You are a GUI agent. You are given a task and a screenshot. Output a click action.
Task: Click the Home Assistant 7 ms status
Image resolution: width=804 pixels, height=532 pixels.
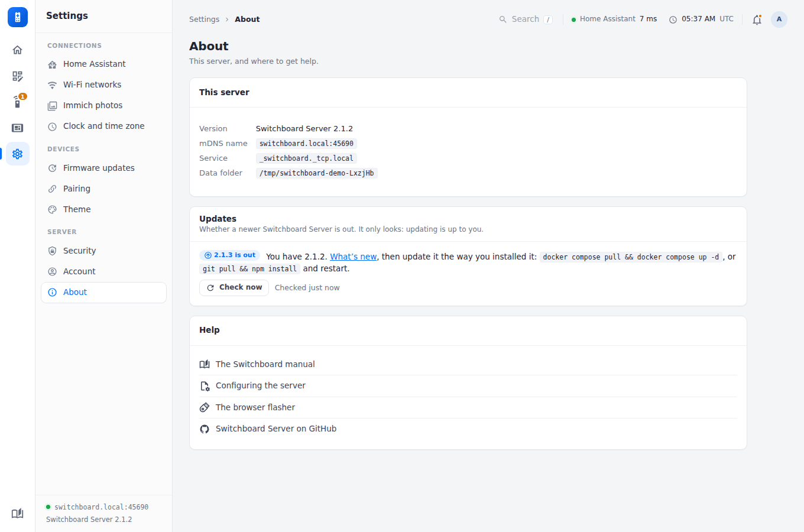pyautogui.click(x=614, y=20)
